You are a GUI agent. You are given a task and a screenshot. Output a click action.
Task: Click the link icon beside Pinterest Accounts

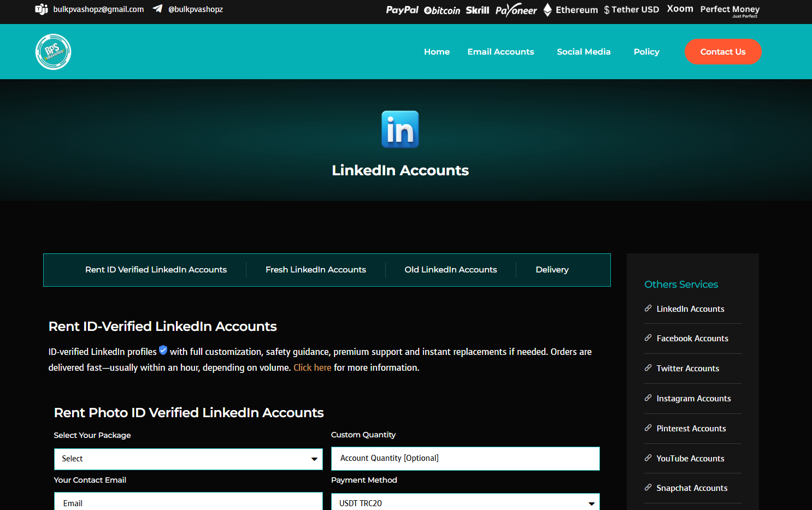coord(648,428)
